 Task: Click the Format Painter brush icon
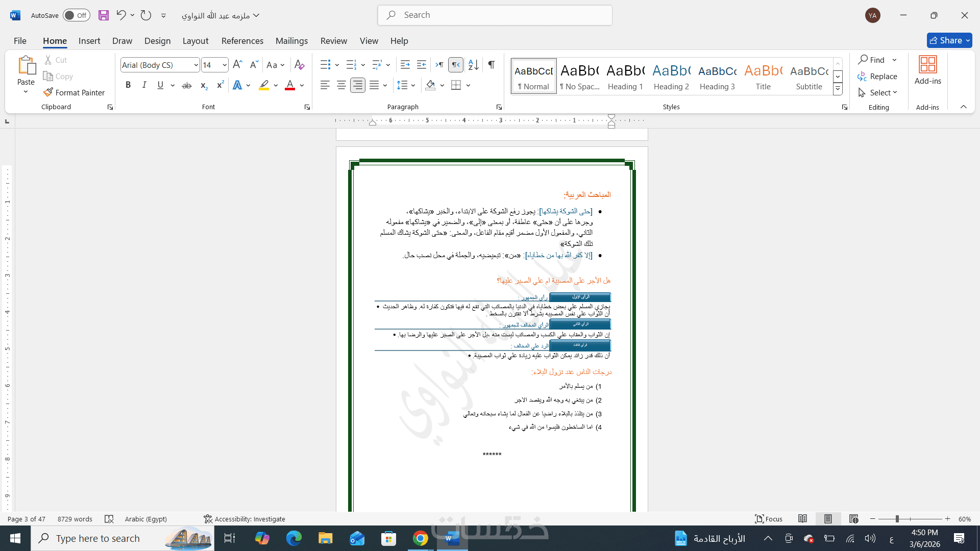pos(48,92)
